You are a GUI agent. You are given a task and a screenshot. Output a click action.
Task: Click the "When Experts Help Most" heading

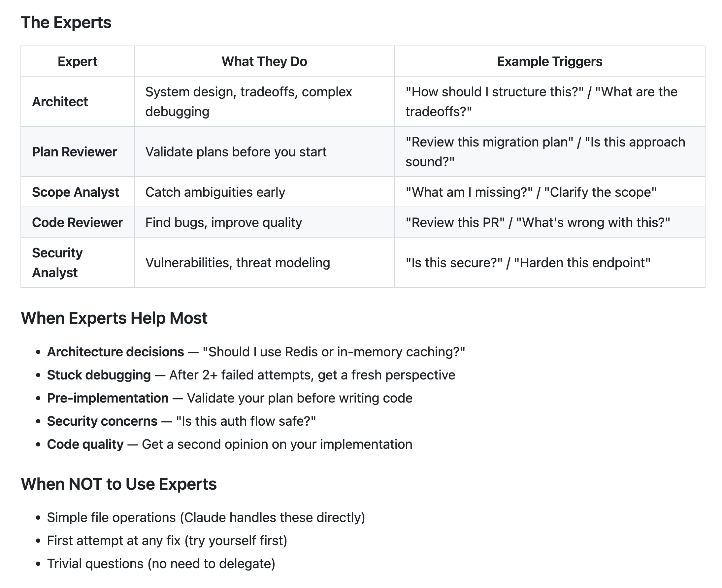pos(114,318)
